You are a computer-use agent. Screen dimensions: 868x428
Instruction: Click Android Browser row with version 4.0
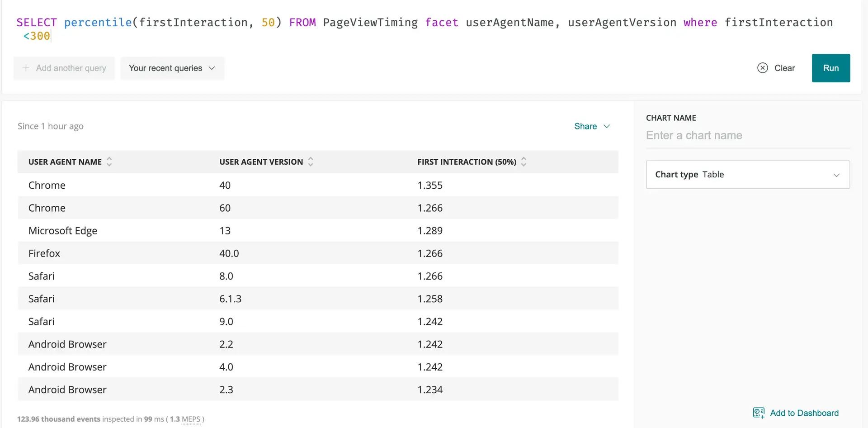318,366
